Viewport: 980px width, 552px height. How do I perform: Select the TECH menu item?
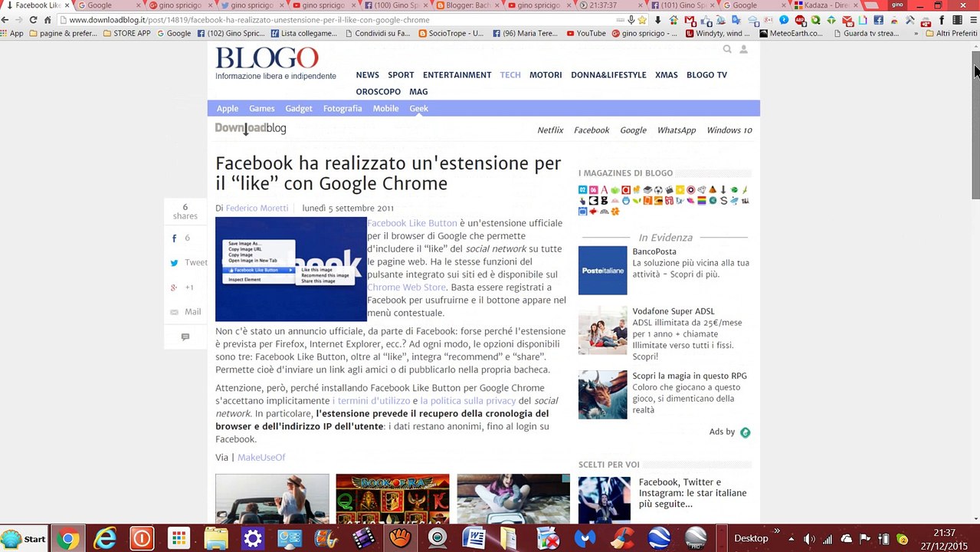coord(510,75)
